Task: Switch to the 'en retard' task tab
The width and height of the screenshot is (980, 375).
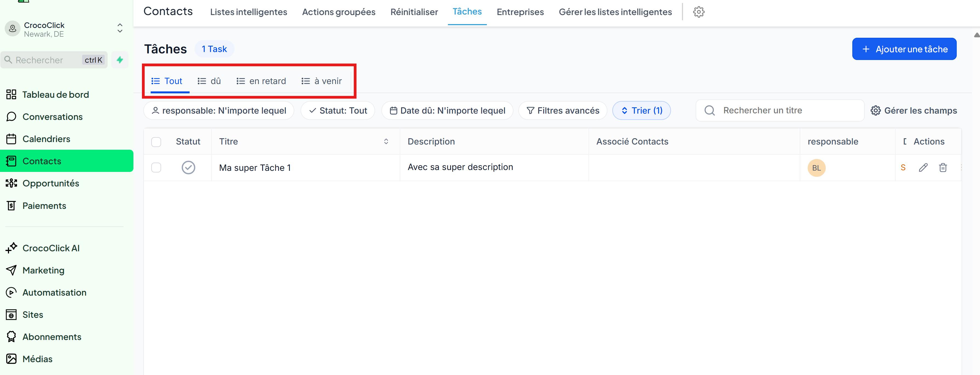Action: 261,81
